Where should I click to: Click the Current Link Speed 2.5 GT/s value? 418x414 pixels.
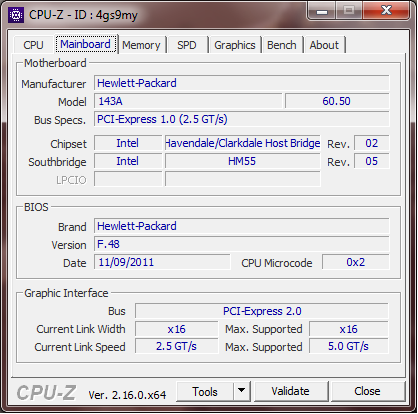(177, 346)
